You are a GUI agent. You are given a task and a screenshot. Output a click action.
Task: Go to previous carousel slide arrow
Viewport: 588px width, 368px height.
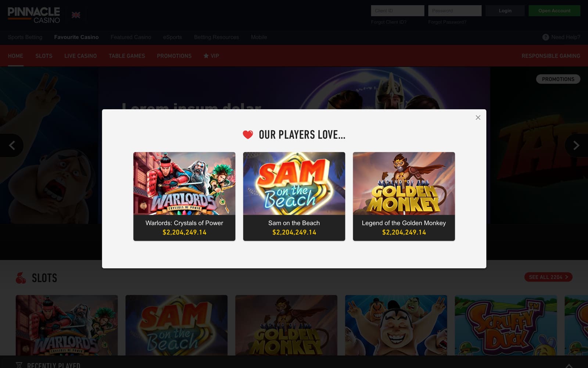pos(12,145)
